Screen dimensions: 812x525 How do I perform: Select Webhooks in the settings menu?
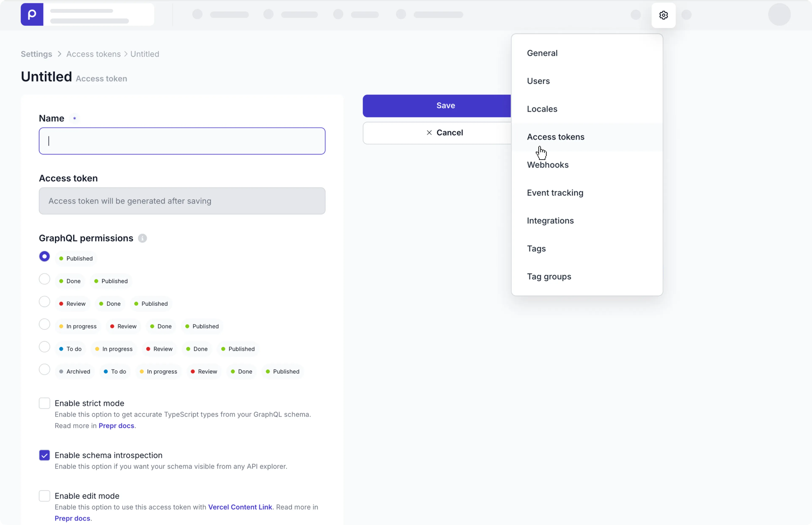tap(547, 165)
